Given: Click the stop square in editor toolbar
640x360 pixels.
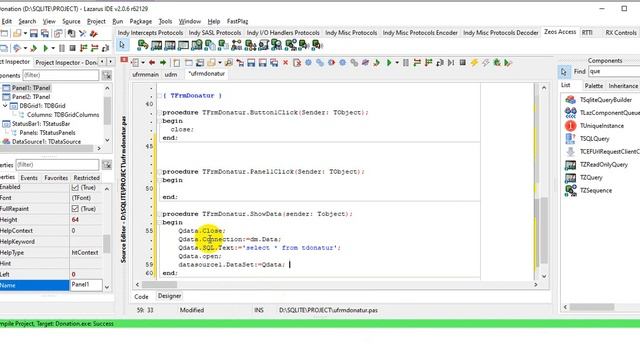Looking at the screenshot, I should [x=462, y=62].
